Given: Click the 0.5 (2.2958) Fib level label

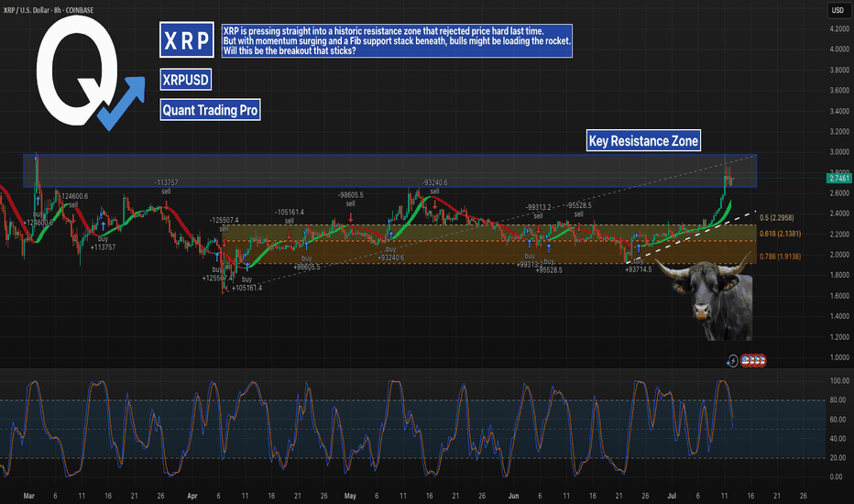Looking at the screenshot, I should 777,218.
